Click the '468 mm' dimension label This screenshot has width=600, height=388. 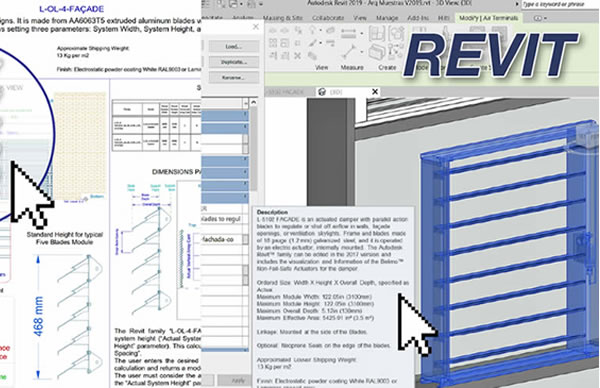[38, 316]
